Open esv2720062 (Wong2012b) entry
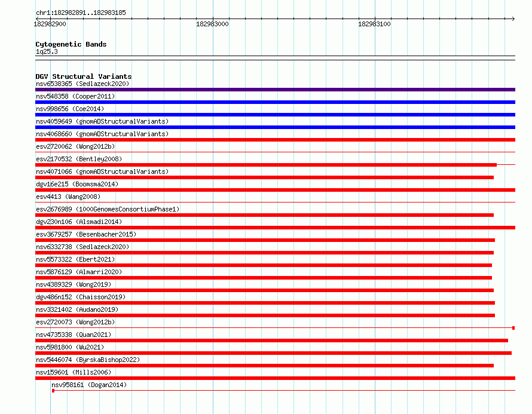Screen dimensions: 532x414 tap(75, 146)
